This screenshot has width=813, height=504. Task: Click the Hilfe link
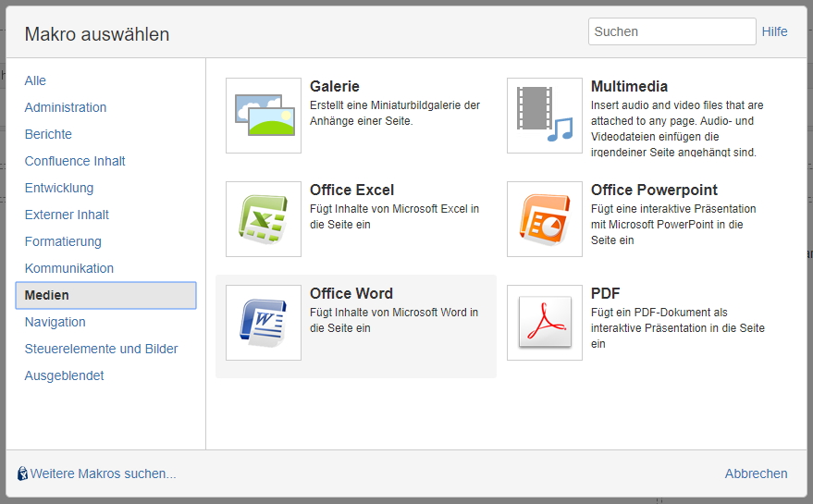[775, 31]
